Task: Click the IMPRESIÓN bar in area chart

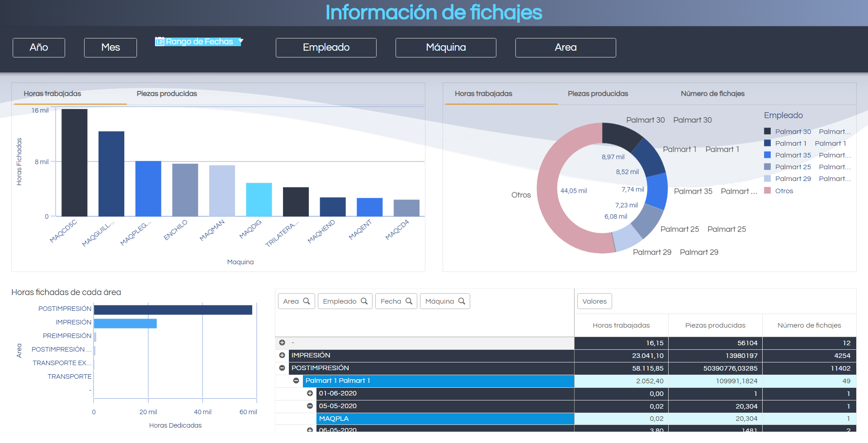Action: 125,323
